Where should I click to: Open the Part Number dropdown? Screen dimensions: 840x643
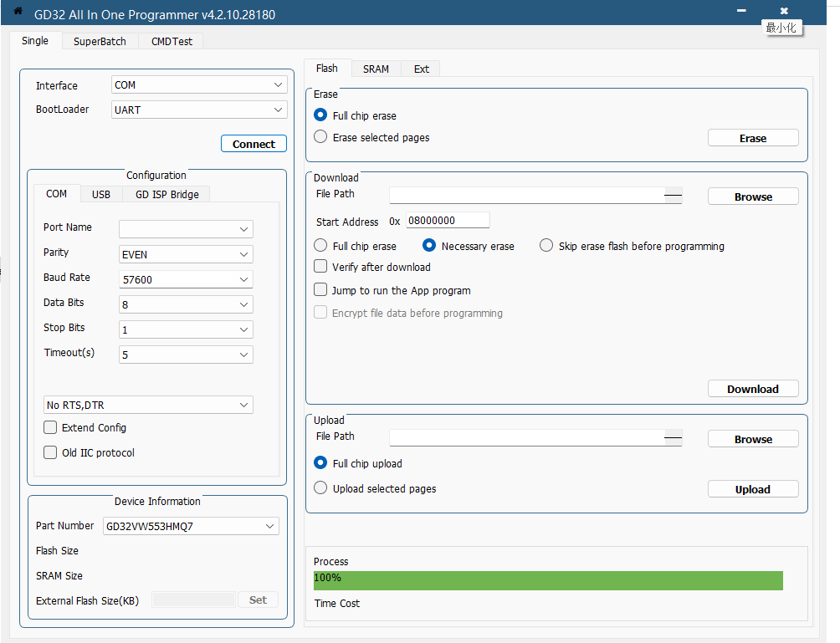tap(191, 526)
